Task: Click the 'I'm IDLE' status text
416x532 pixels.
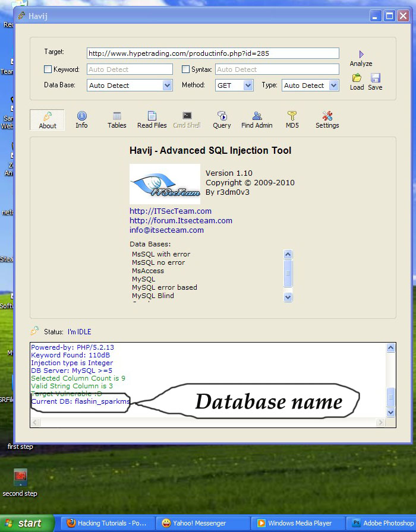Action: click(80, 332)
